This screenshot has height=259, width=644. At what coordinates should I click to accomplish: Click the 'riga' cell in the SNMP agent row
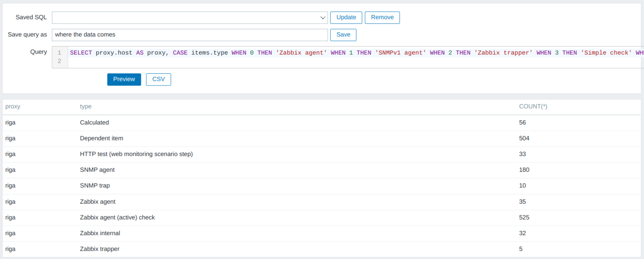tap(10, 170)
